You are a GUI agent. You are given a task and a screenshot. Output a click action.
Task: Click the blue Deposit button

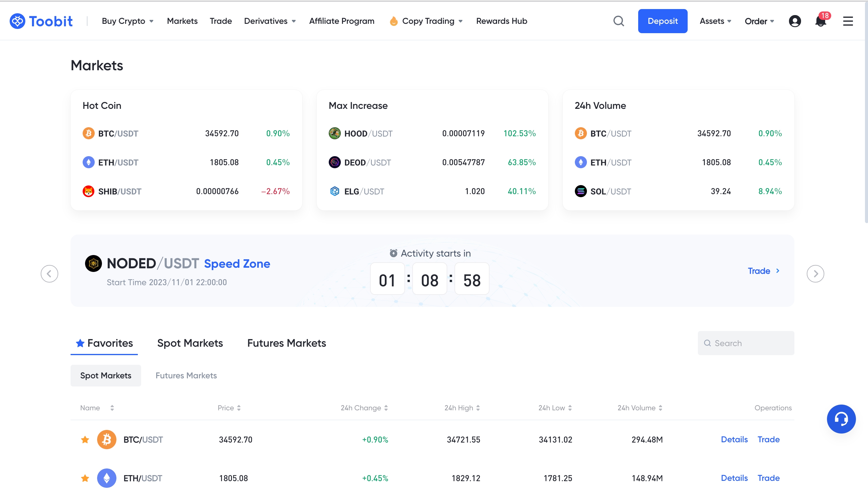[x=663, y=21]
